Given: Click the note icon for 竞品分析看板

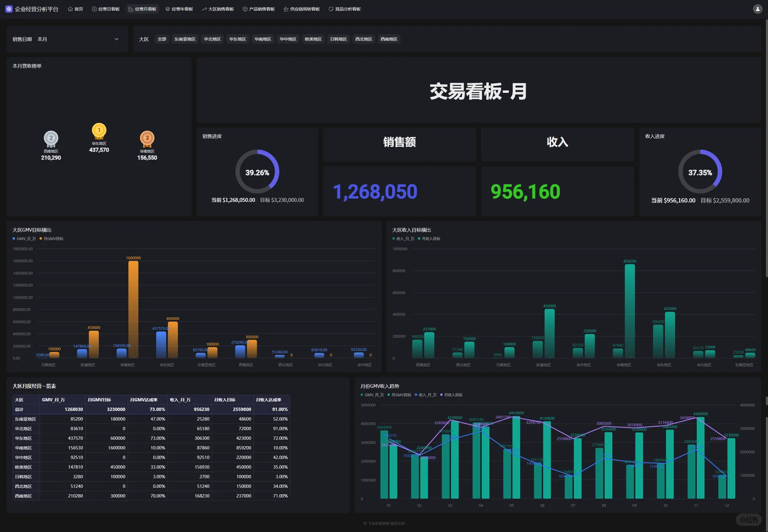Looking at the screenshot, I should (x=331, y=9).
